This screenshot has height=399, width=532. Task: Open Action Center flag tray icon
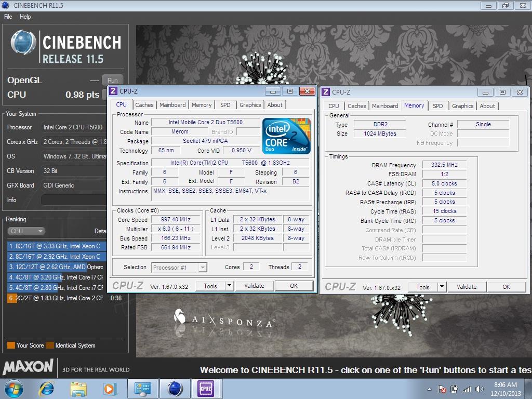click(x=442, y=389)
